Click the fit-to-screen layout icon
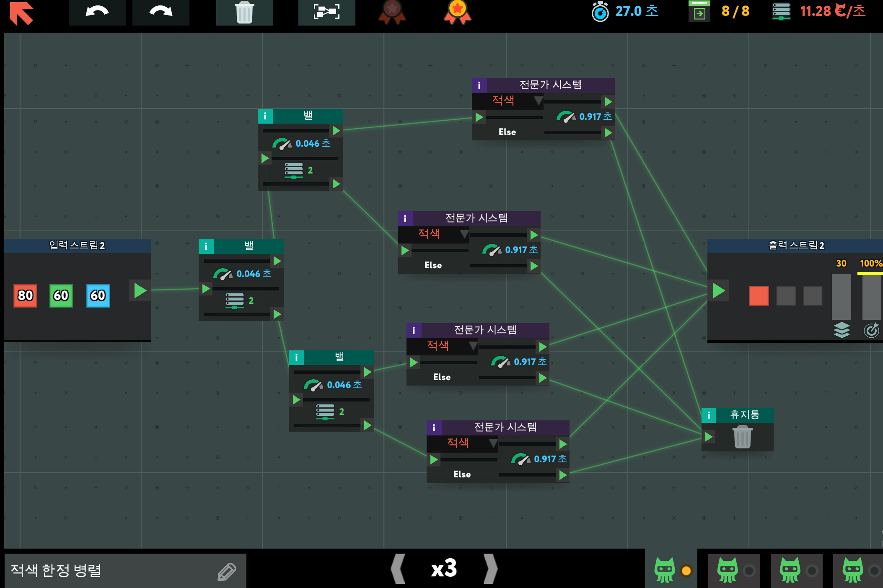 point(326,12)
